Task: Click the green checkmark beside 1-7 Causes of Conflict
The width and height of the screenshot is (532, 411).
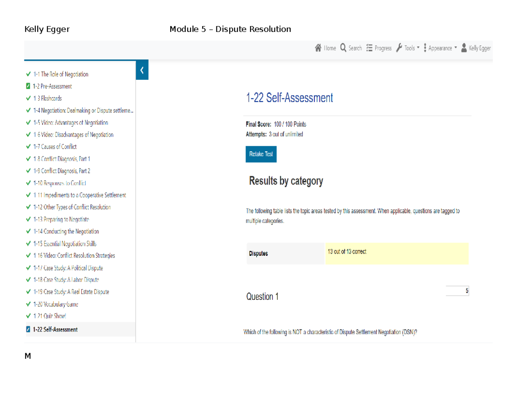Action: click(27, 146)
